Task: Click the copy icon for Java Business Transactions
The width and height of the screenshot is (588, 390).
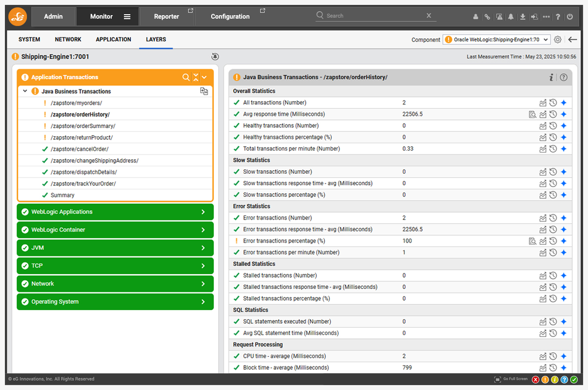Action: click(x=204, y=91)
